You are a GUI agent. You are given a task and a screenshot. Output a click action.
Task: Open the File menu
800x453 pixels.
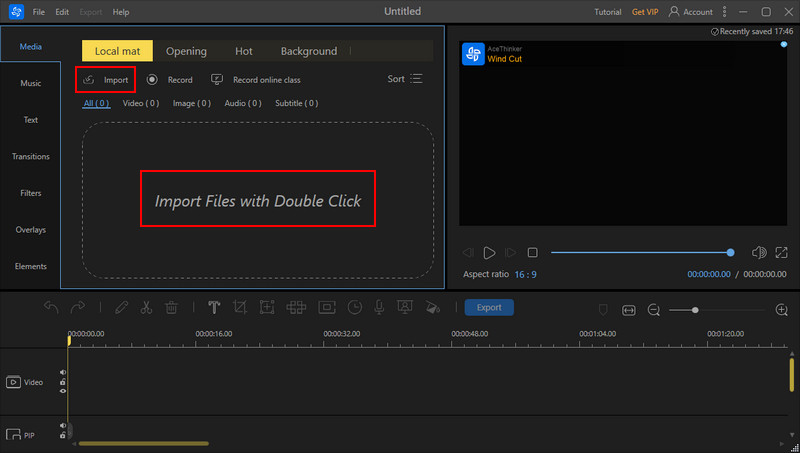pos(39,12)
